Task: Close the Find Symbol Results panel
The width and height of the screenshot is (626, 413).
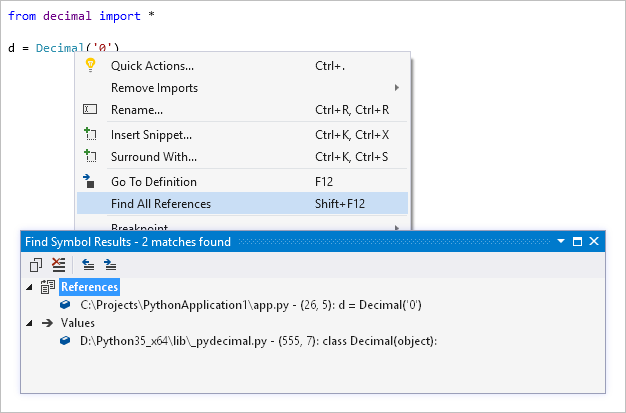Action: [x=593, y=242]
